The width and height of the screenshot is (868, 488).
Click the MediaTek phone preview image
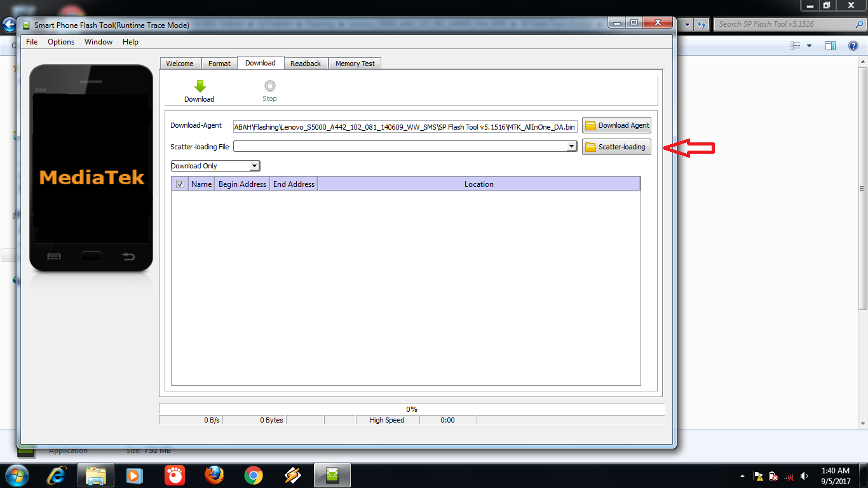click(90, 168)
